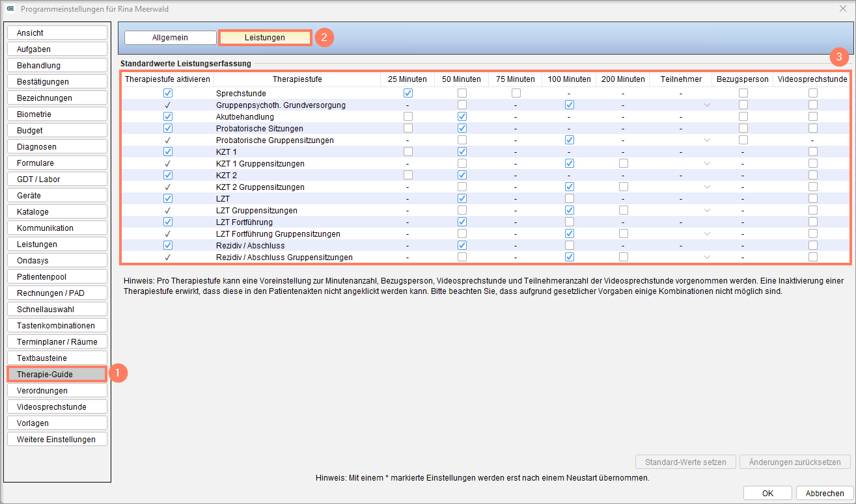The image size is (856, 504).
Task: Open Teilnehmer dropdown for KZT 2 Gruppensitzungen
Action: pyautogui.click(x=707, y=187)
